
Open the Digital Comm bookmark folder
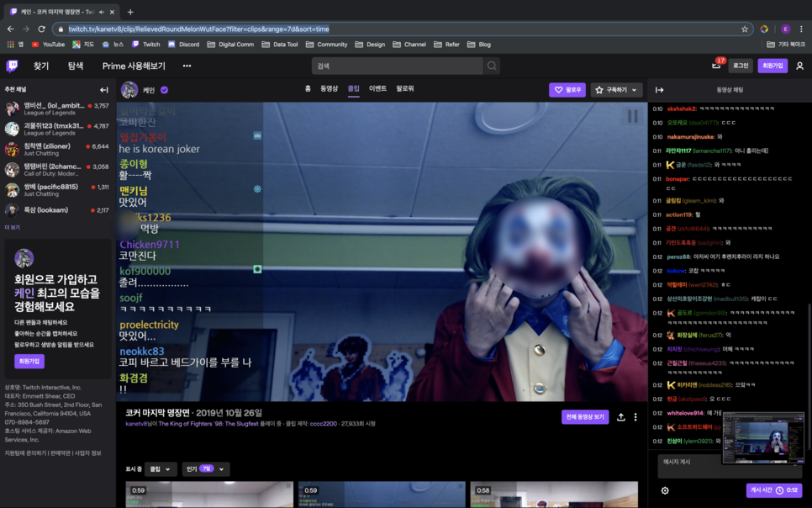tap(230, 45)
